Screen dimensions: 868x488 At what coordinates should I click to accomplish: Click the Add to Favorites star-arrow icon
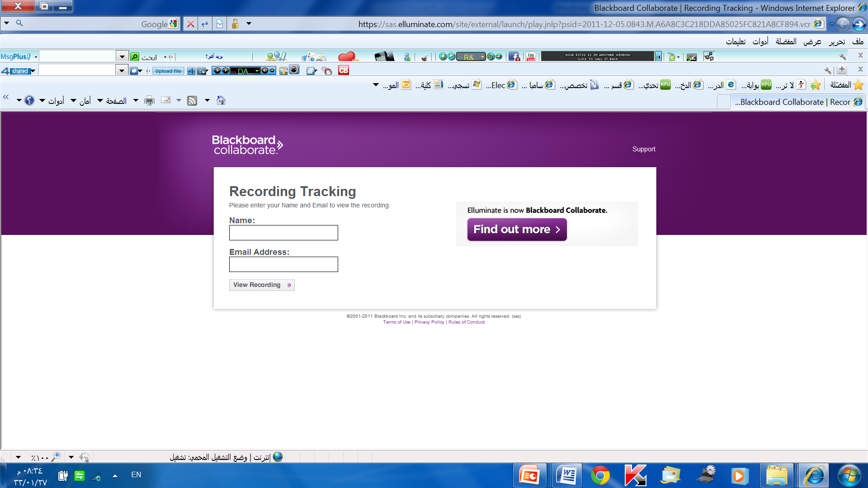(x=816, y=85)
